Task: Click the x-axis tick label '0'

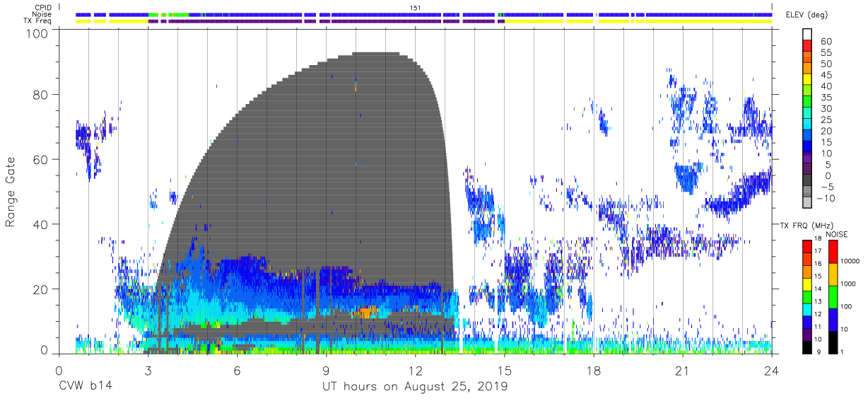Action: pyautogui.click(x=58, y=370)
